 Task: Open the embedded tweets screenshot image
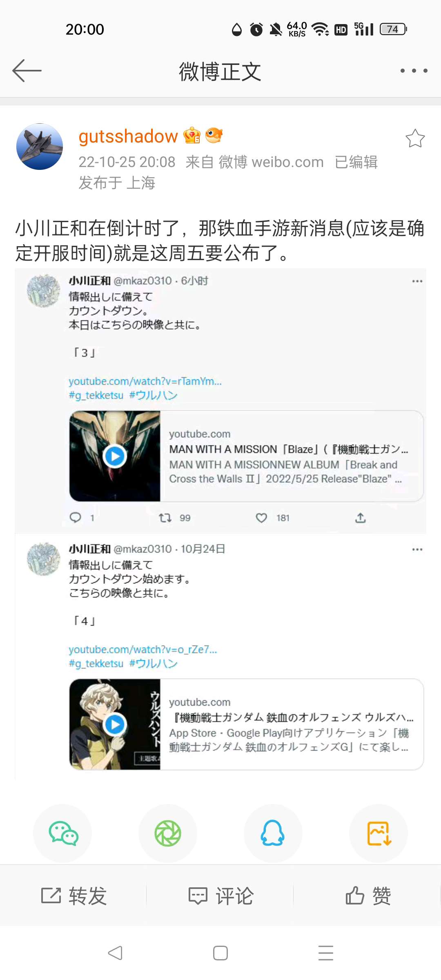pos(220,524)
